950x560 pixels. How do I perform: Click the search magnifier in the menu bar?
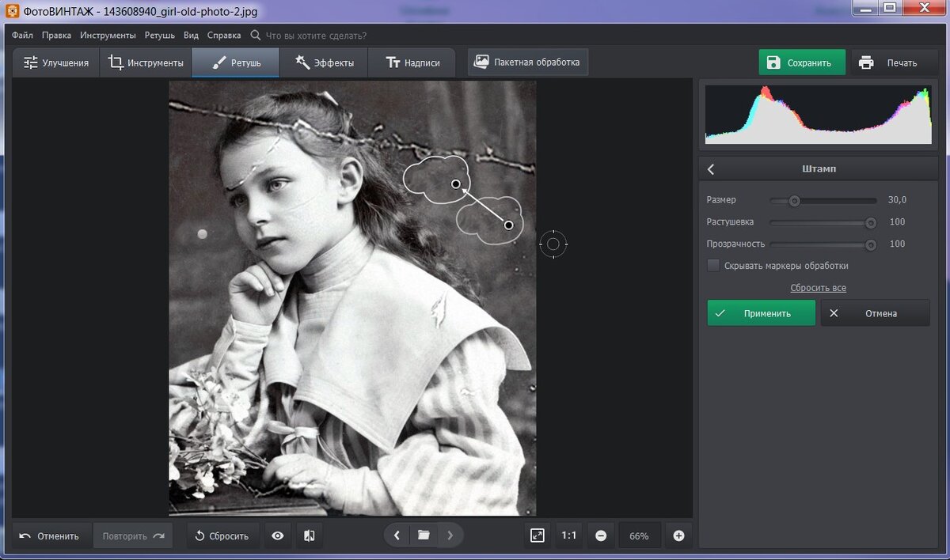(255, 35)
